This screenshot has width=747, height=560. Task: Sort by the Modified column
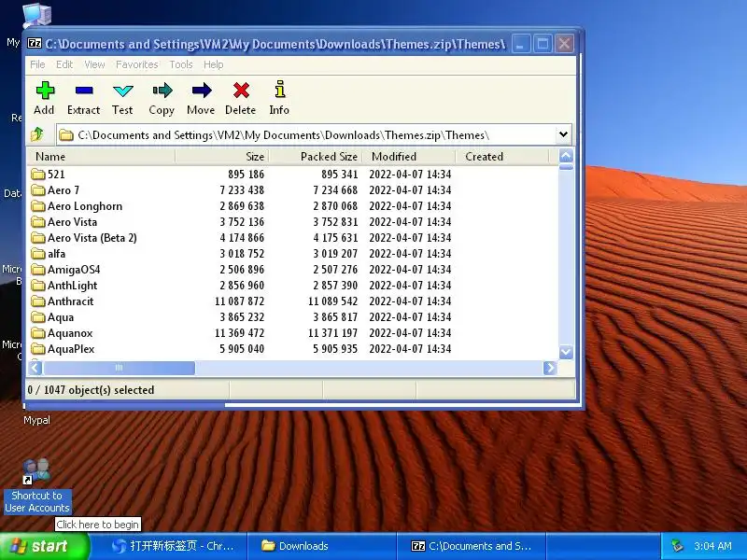tap(409, 156)
